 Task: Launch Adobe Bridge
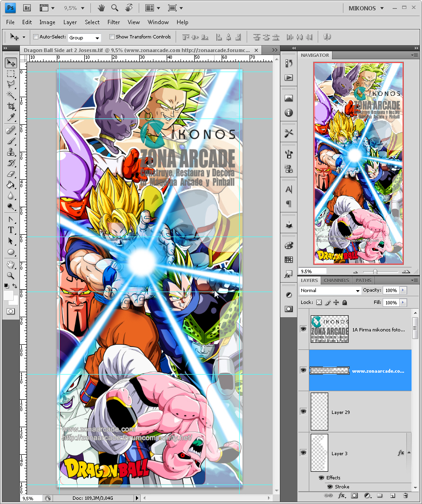coord(27,8)
